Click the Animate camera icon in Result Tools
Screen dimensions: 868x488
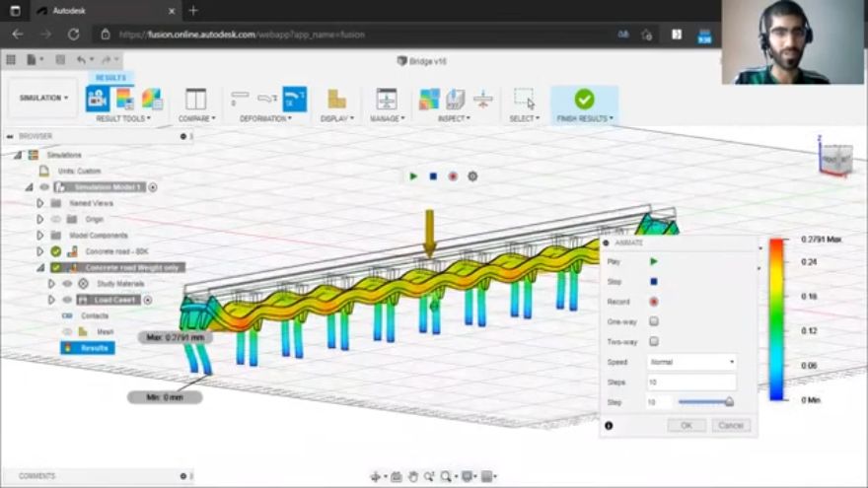(98, 99)
